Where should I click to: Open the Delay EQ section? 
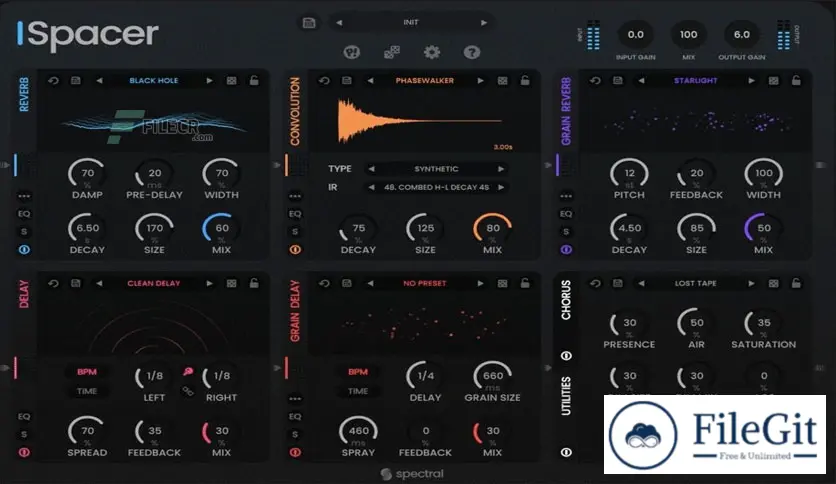coord(24,416)
